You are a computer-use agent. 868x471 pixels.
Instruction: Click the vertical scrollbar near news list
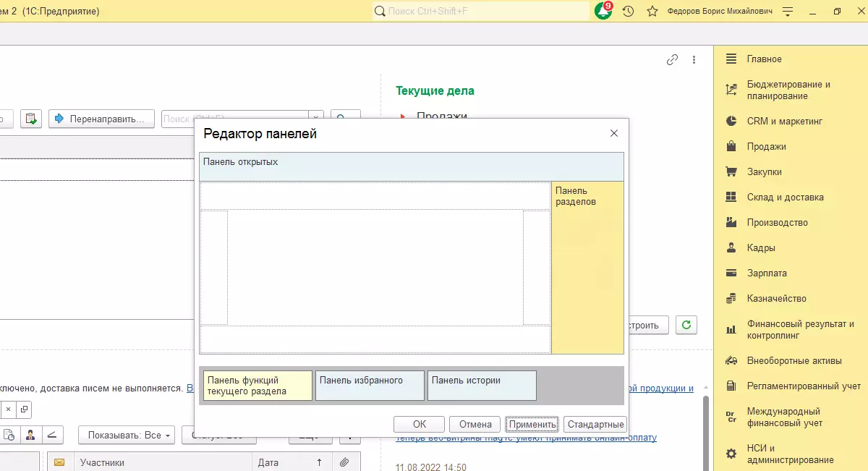tap(707, 433)
